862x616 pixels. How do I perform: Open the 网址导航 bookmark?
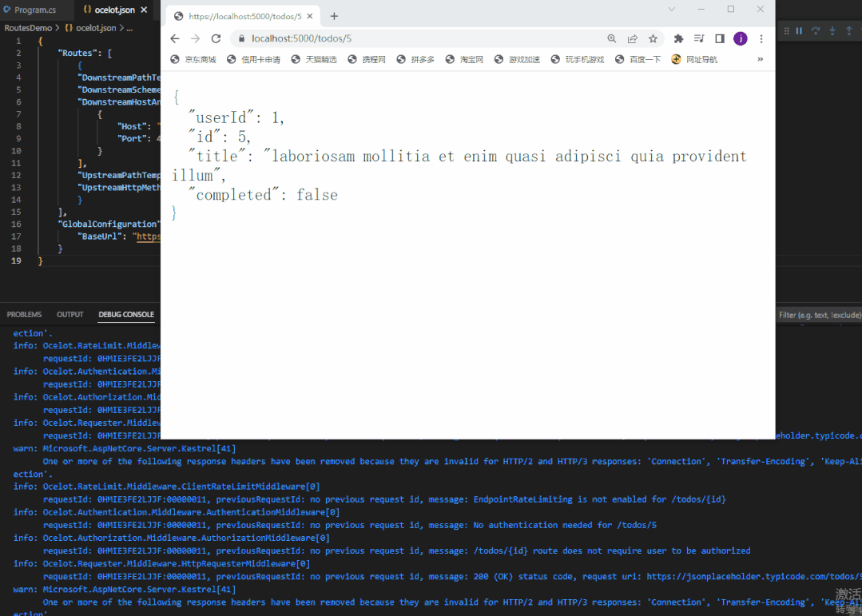[x=694, y=59]
